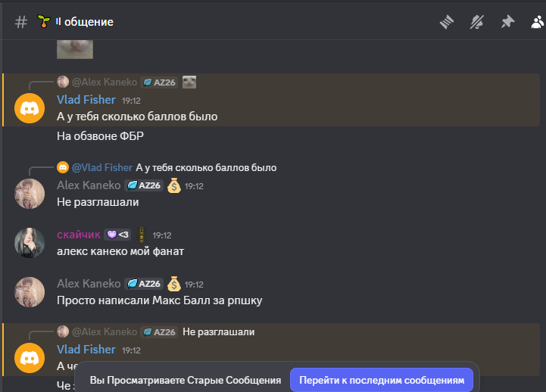
Task: Click the "Перейти к последним сообщениям" button
Action: 382,379
